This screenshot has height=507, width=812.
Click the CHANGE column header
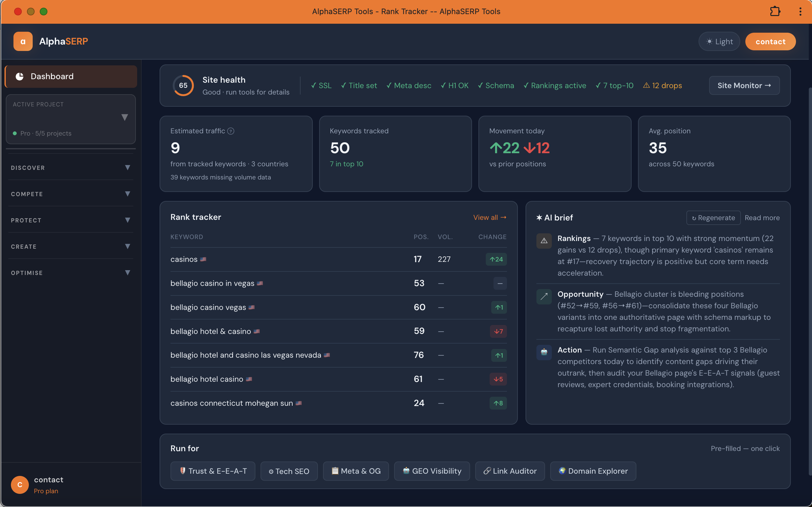pyautogui.click(x=492, y=237)
